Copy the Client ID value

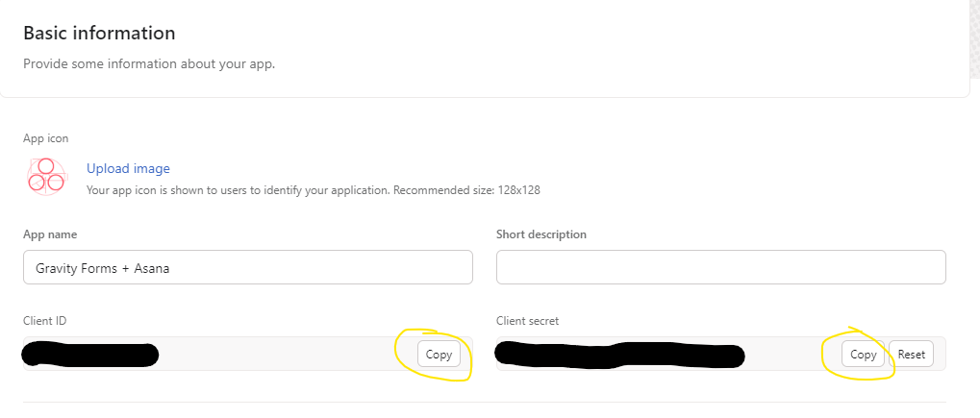439,355
